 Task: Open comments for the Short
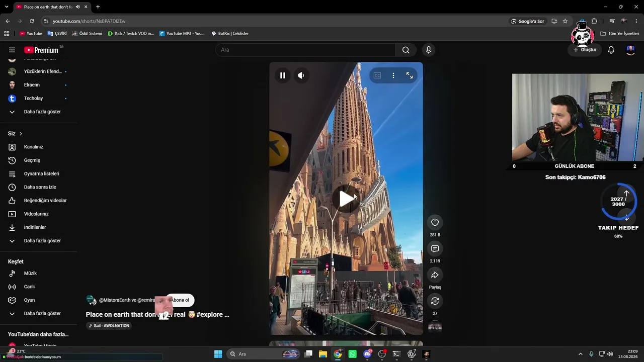tap(435, 249)
